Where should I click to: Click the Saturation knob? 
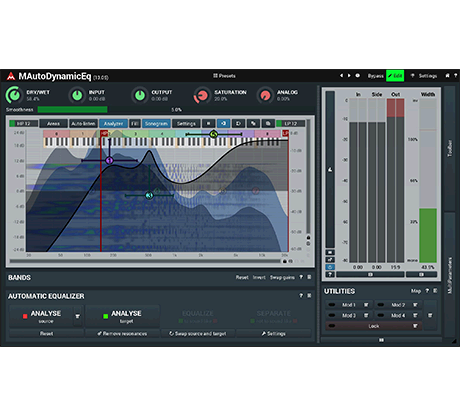202,96
